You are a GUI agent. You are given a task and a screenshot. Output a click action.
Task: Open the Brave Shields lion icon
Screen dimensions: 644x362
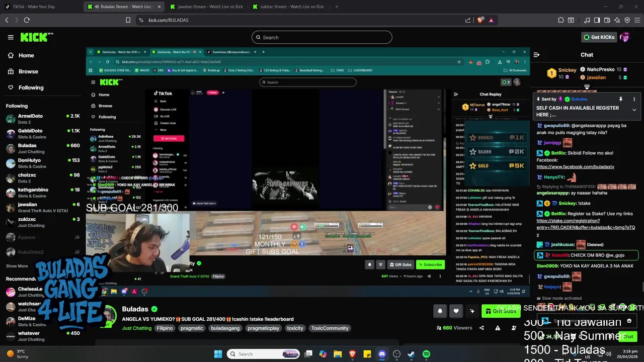pyautogui.click(x=480, y=20)
